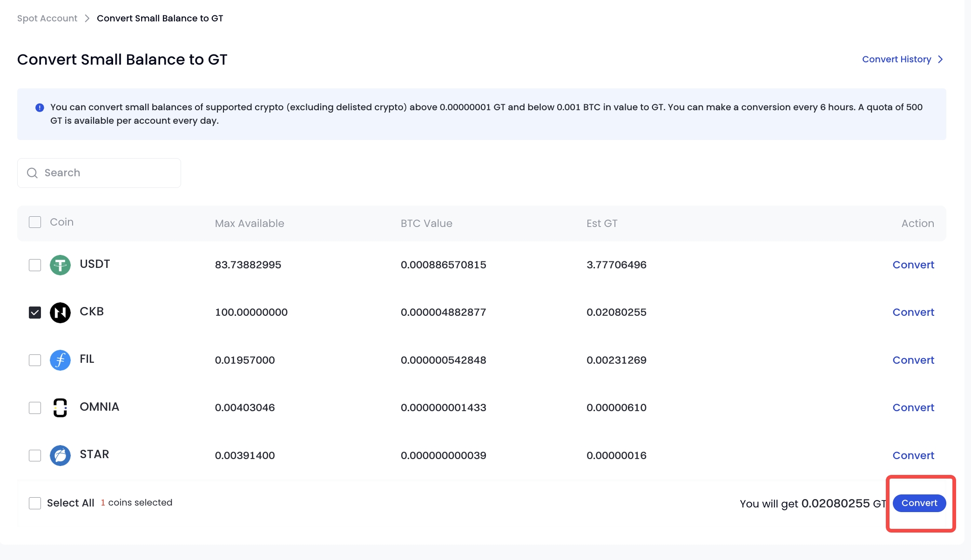Click the Convert History chevron arrow
Viewport: 971px width, 560px height.
coord(940,60)
